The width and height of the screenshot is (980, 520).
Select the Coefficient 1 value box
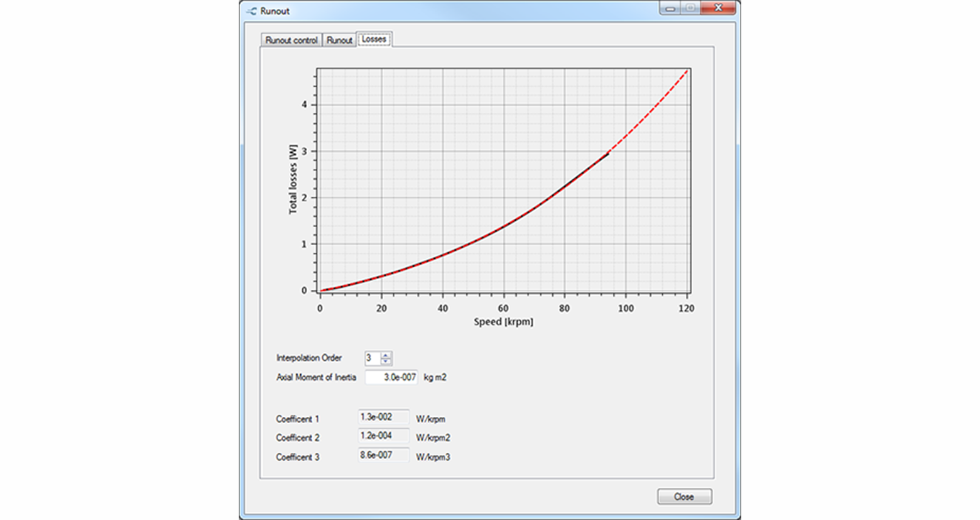383,417
